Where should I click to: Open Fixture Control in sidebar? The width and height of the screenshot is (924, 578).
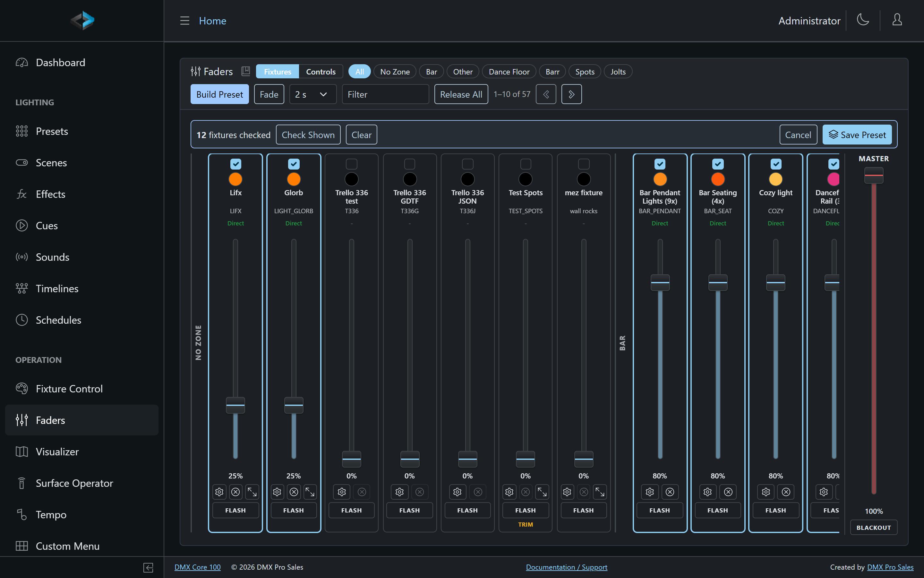click(x=82, y=389)
